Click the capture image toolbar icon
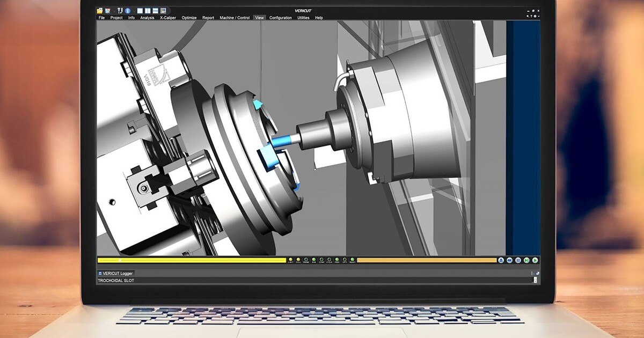The image size is (644, 338). (x=163, y=11)
